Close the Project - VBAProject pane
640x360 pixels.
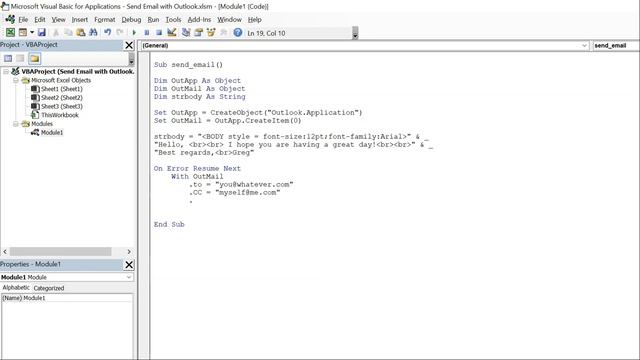pyautogui.click(x=129, y=45)
